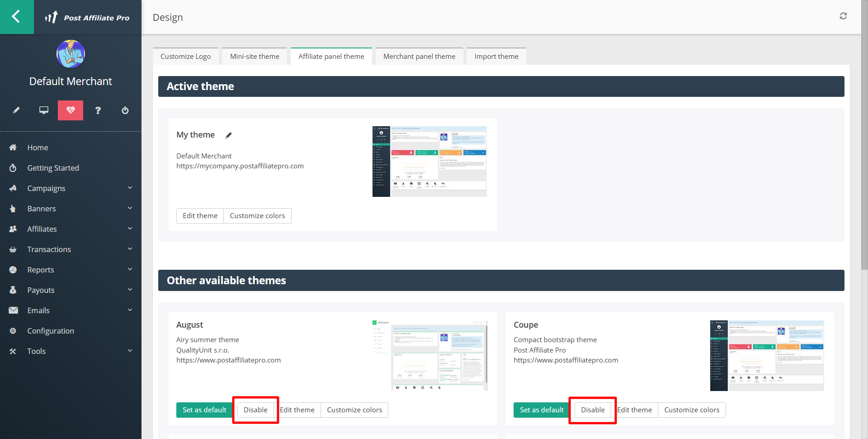The width and height of the screenshot is (868, 439).
Task: Set the August theme as default
Action: coord(204,410)
